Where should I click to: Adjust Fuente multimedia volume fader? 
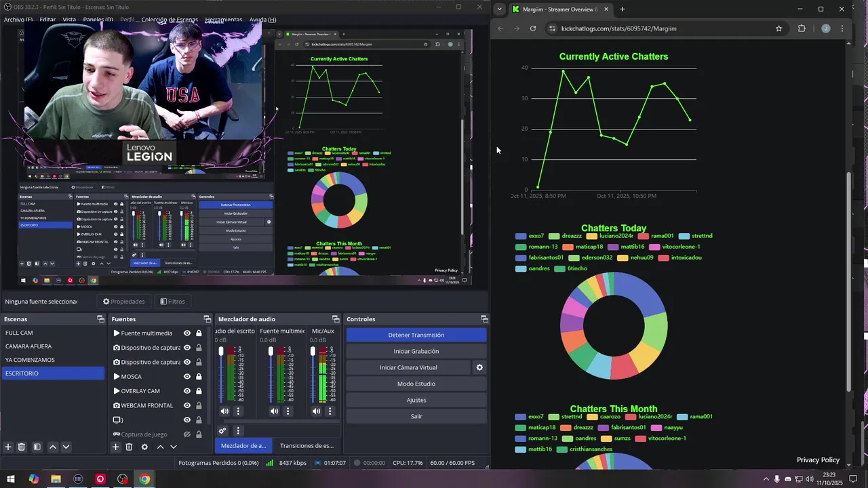click(x=271, y=351)
